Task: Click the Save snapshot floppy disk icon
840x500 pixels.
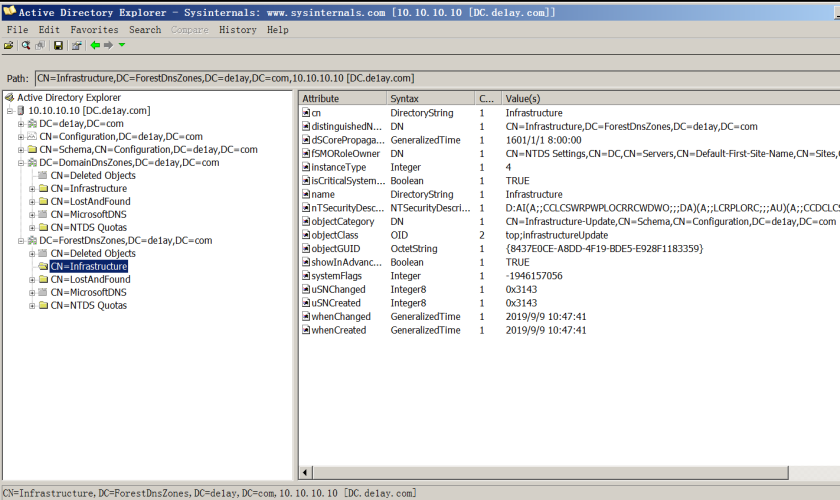Action: click(x=58, y=46)
